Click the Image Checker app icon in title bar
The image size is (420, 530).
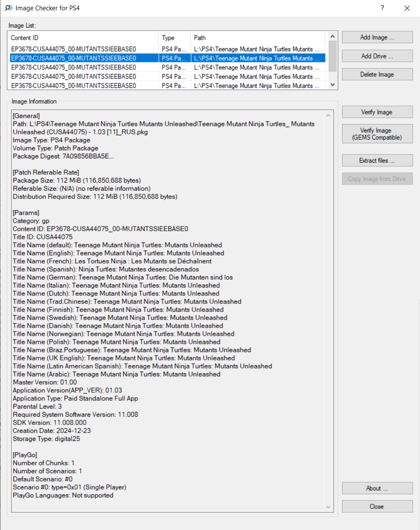8,8
